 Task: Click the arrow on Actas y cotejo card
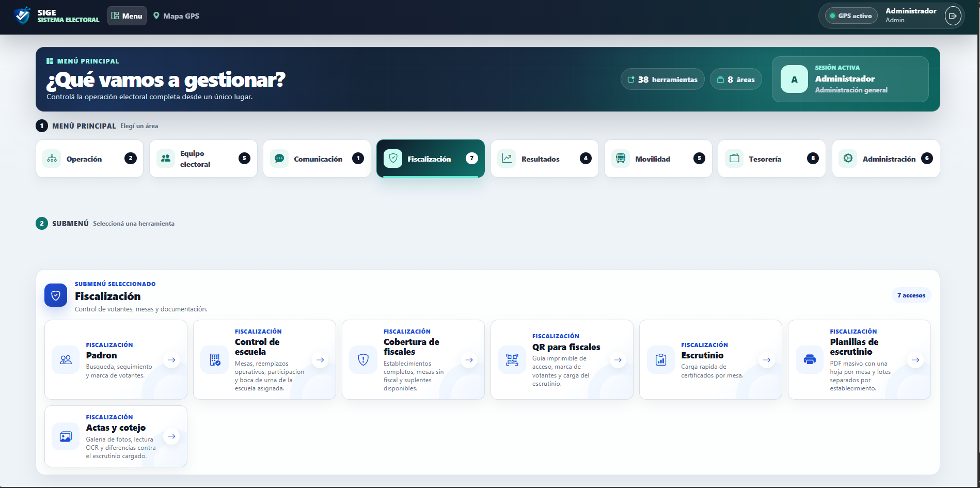pyautogui.click(x=171, y=436)
